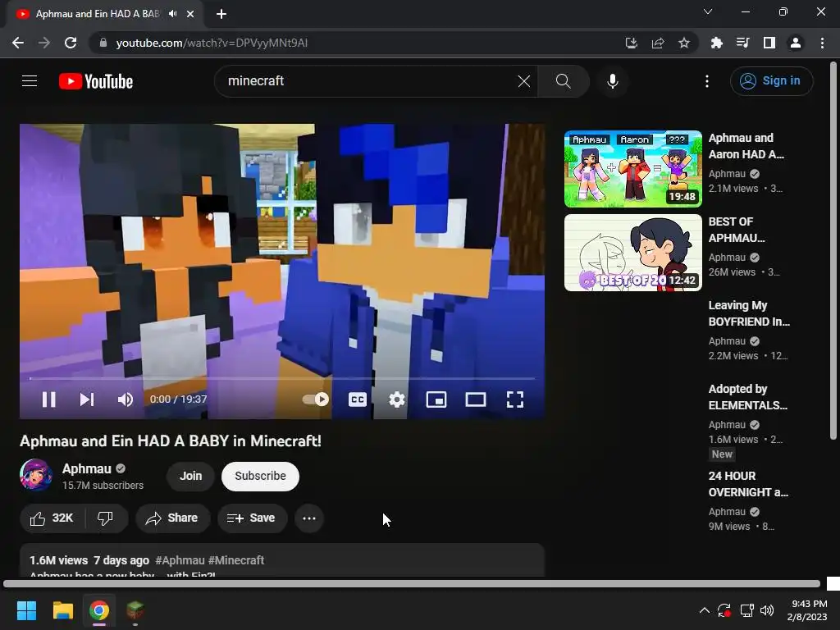The height and width of the screenshot is (630, 840).
Task: Open clock and date 9:43 PM
Action: [807, 610]
